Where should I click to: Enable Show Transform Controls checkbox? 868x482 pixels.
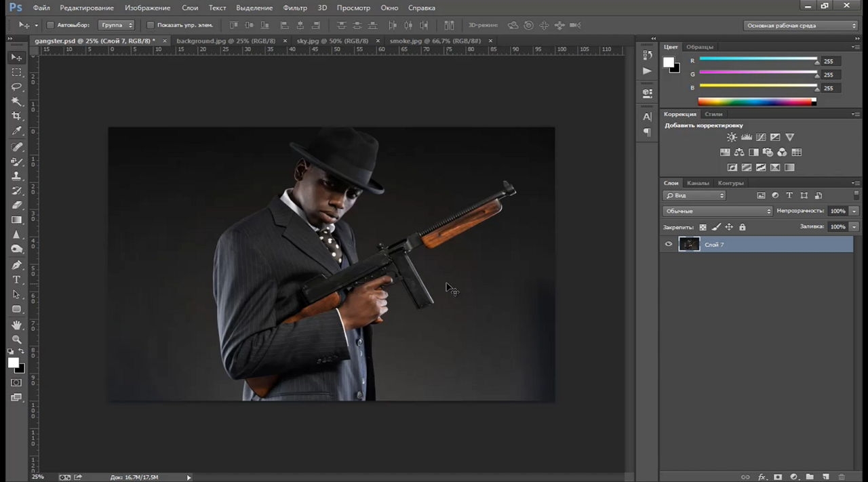(x=151, y=25)
